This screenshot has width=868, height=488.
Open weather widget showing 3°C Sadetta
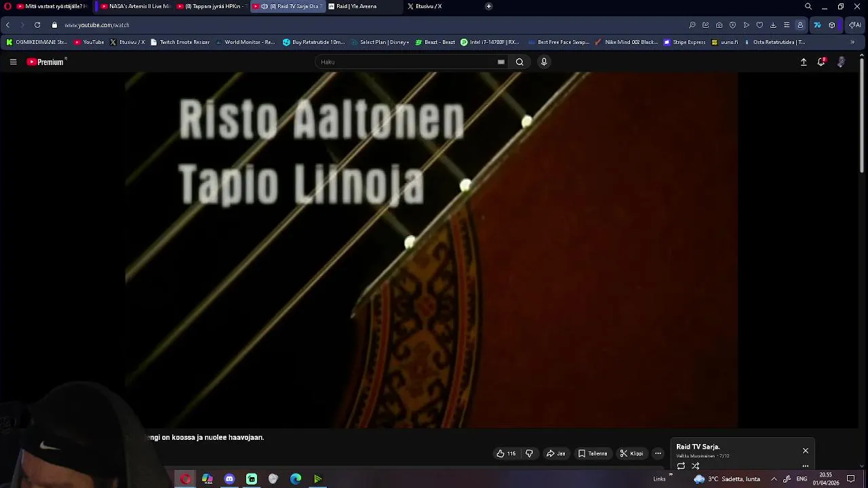[x=727, y=479]
